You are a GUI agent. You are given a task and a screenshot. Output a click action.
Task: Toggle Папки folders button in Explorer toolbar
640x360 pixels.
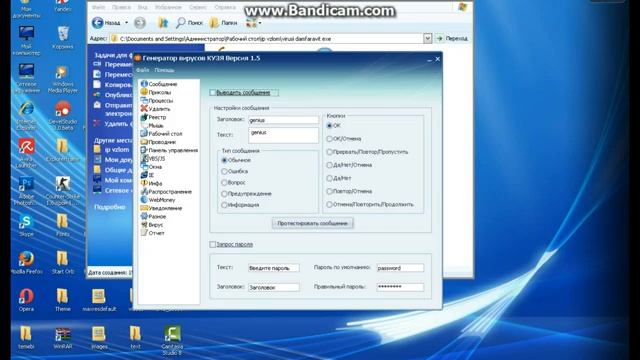pos(223,23)
